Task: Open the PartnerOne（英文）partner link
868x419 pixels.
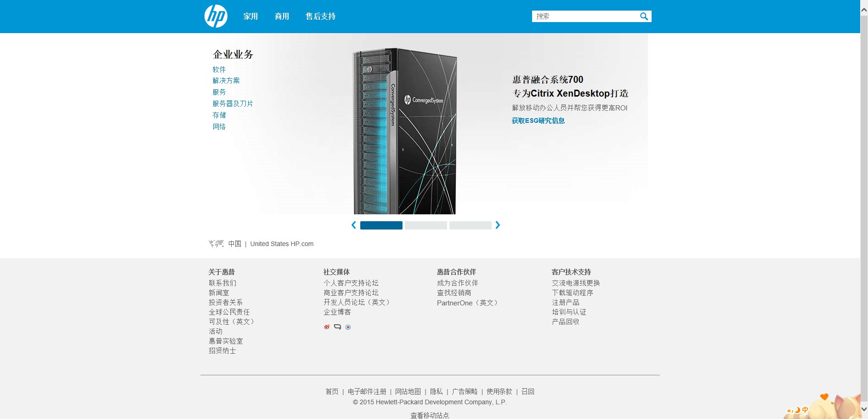Action: (467, 303)
